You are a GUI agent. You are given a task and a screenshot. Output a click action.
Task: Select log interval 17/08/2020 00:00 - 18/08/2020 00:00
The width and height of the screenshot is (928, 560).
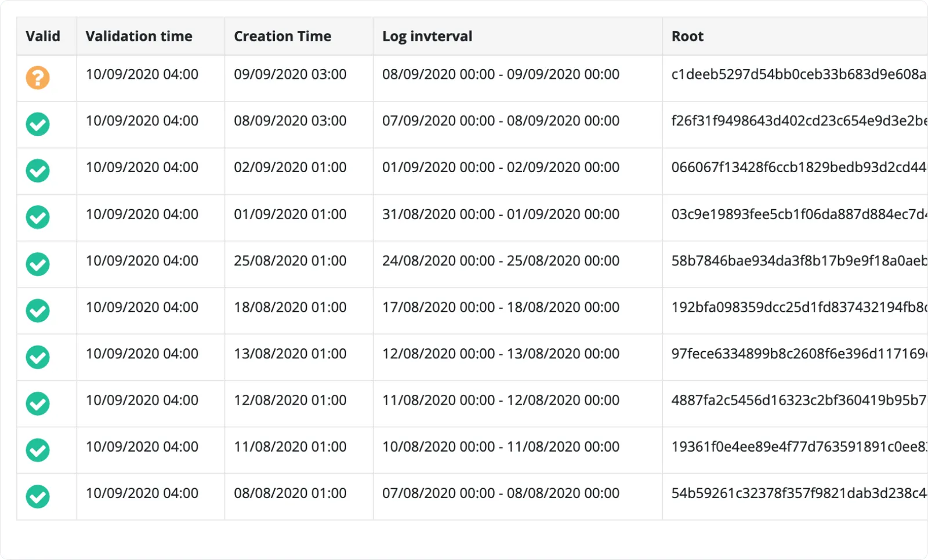coord(502,307)
